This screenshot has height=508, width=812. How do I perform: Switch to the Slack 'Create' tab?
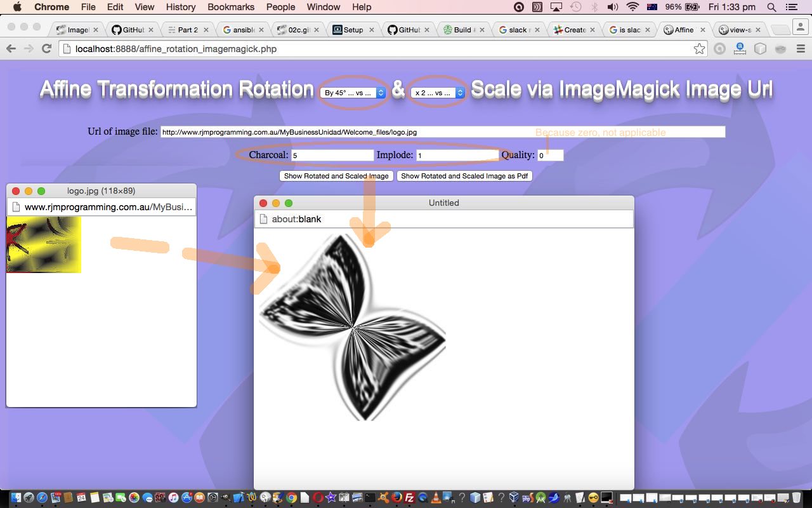[575, 30]
